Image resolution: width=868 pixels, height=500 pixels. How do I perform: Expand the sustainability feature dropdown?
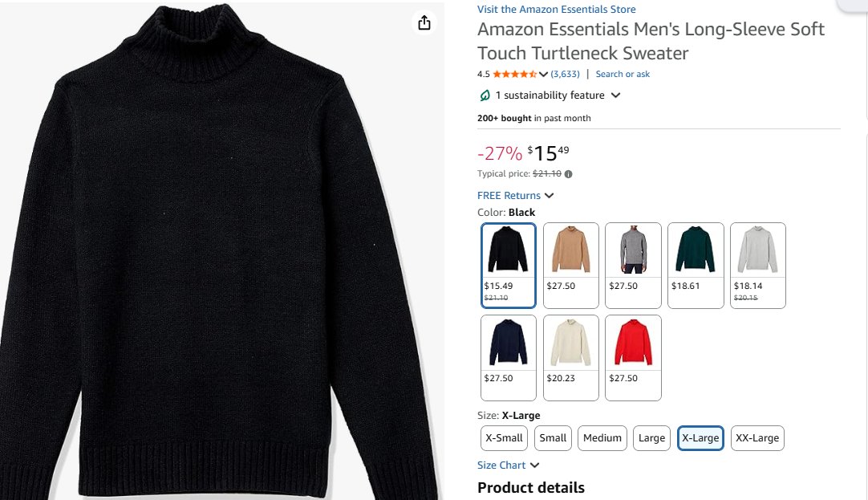(615, 96)
